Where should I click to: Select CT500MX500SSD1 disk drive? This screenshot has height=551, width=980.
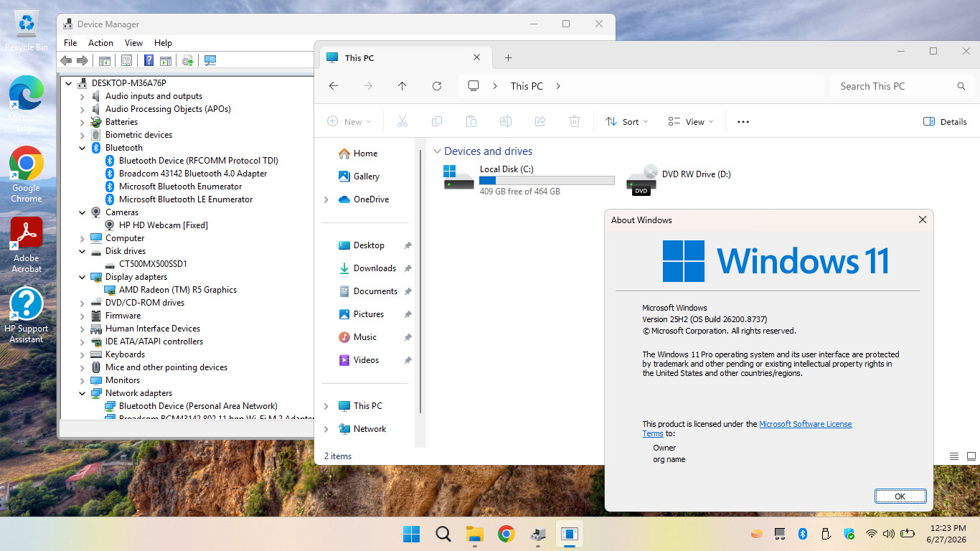click(153, 264)
